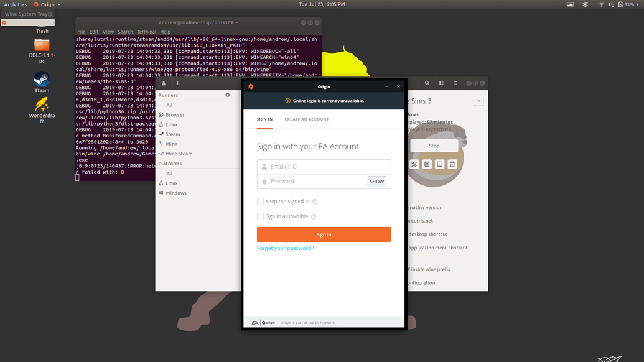Open the clock calendar in top bar

point(322,4)
